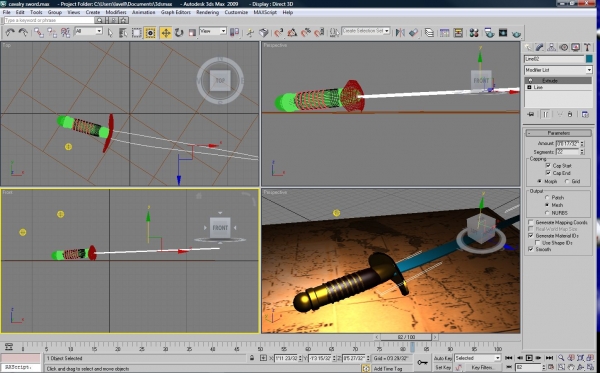Click the time slider 82 / 100 handle
The height and width of the screenshot is (373, 600).
(406, 337)
